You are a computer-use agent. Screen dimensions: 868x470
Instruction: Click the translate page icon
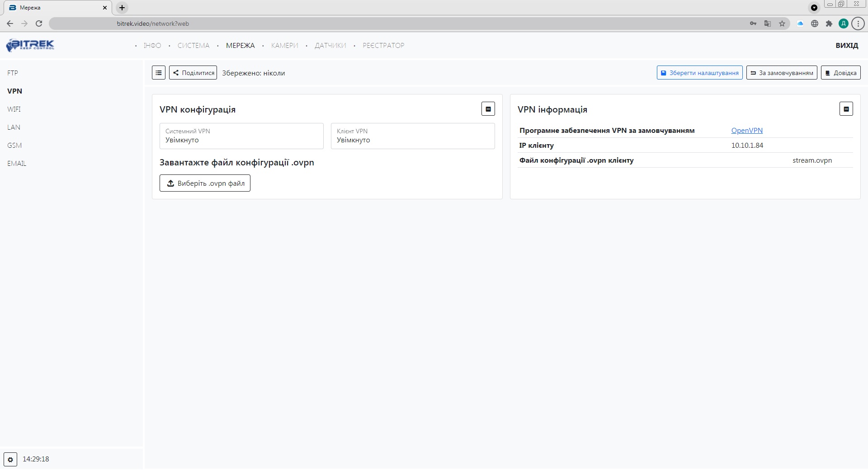point(768,23)
